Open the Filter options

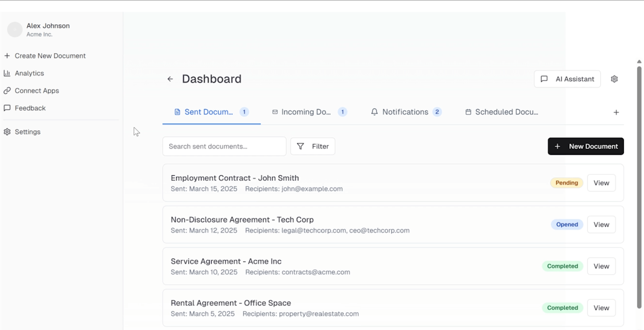tap(313, 146)
